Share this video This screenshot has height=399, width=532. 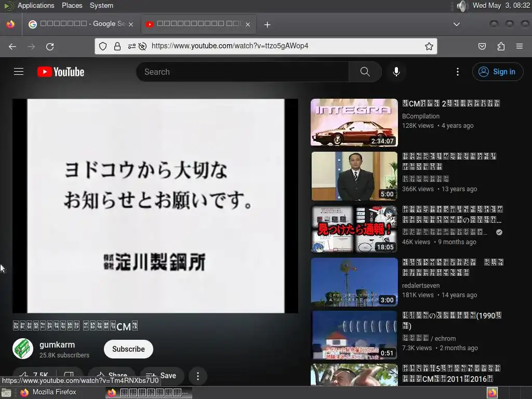click(112, 376)
